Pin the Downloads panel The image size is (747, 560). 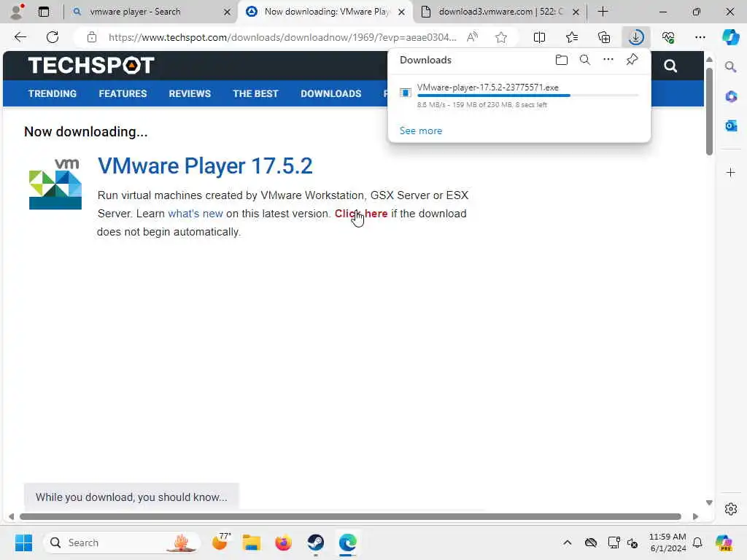(x=632, y=60)
